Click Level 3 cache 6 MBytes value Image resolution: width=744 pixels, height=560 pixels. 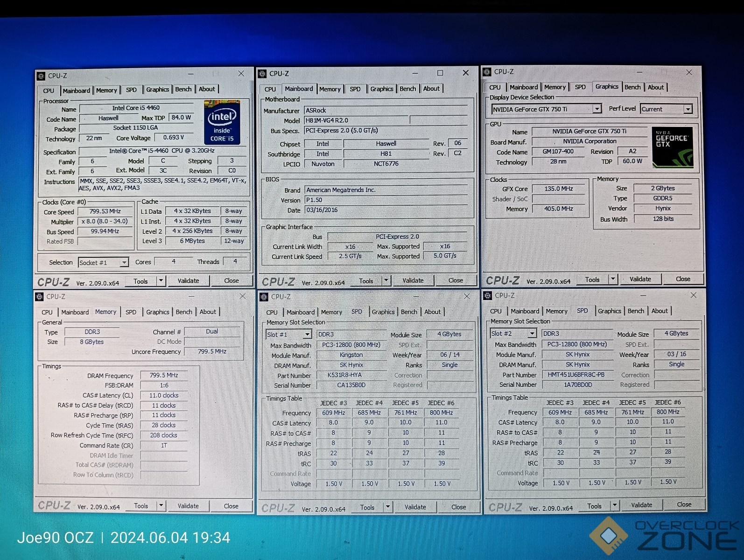(192, 241)
